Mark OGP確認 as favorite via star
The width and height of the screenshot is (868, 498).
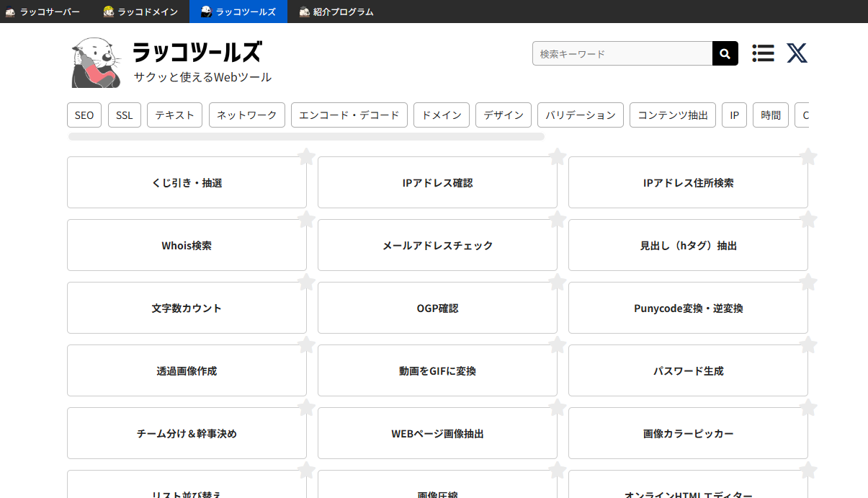557,282
